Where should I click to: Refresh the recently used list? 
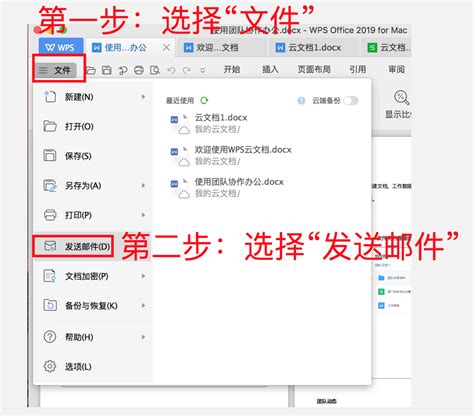tap(204, 100)
